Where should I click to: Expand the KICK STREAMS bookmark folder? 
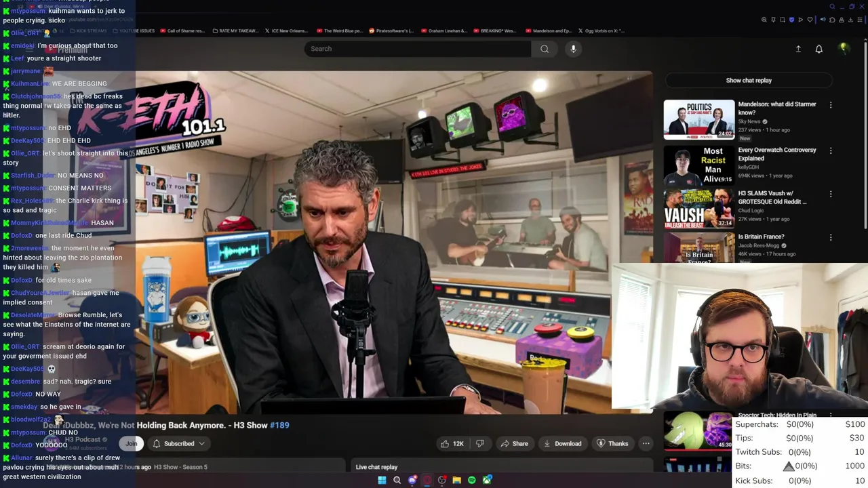click(x=88, y=30)
